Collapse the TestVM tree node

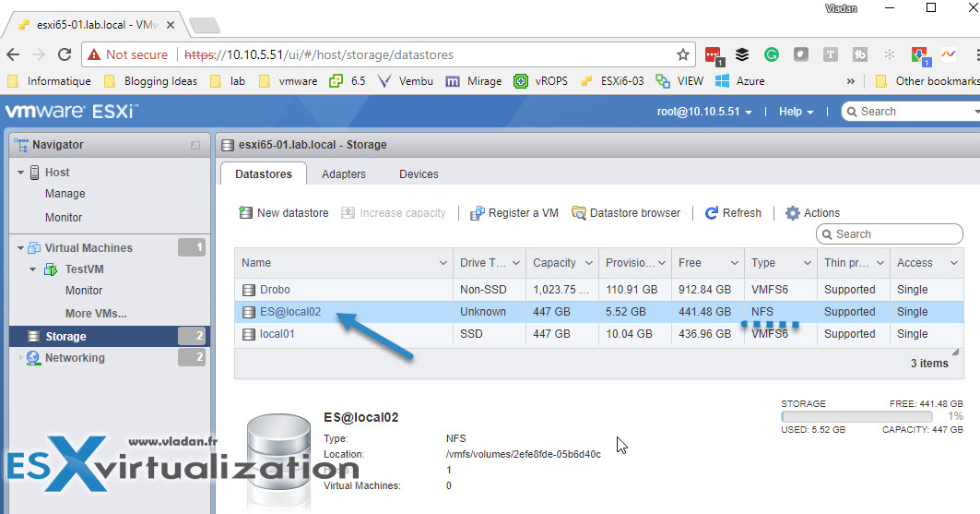click(x=33, y=269)
